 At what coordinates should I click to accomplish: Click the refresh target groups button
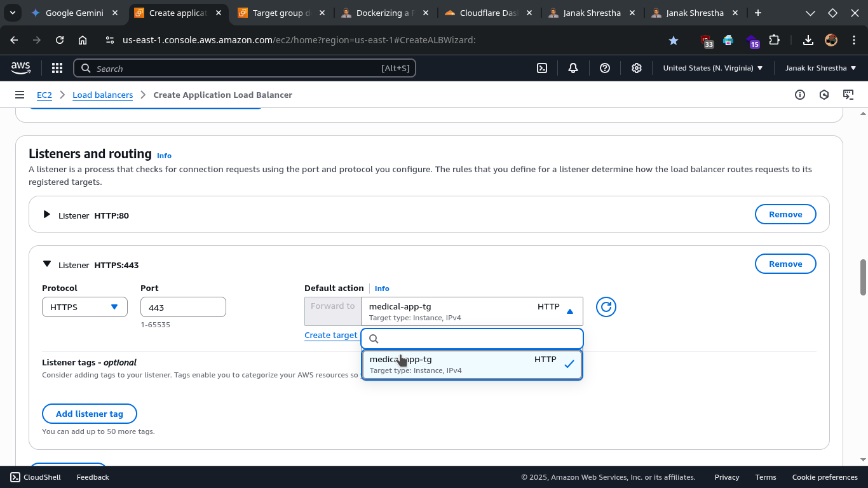pos(606,307)
